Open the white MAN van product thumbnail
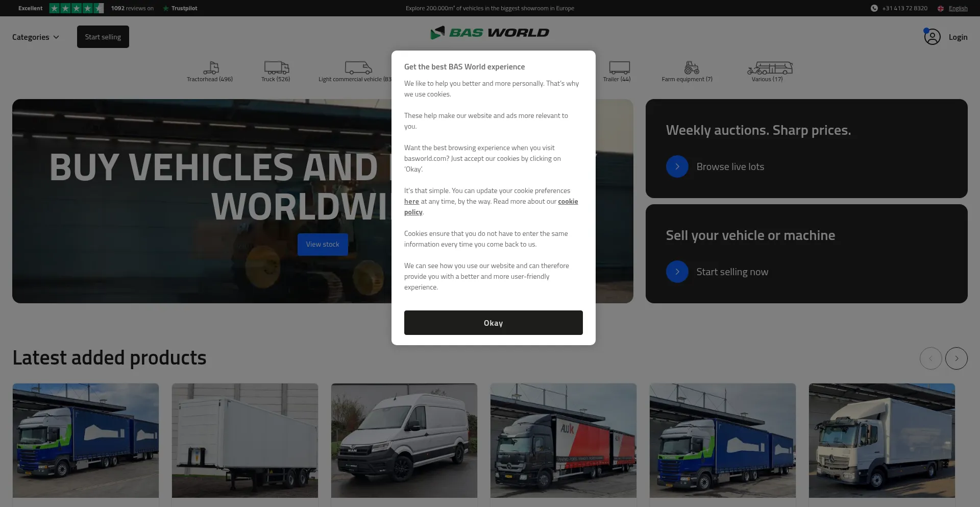Image resolution: width=980 pixels, height=507 pixels. pos(404,440)
